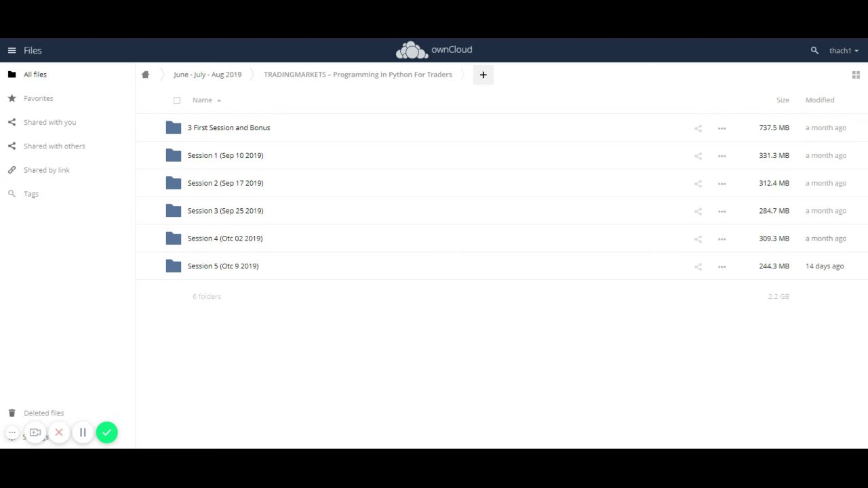
Task: Open more actions for Session 5 (Otc 9 2019)
Action: 722,266
